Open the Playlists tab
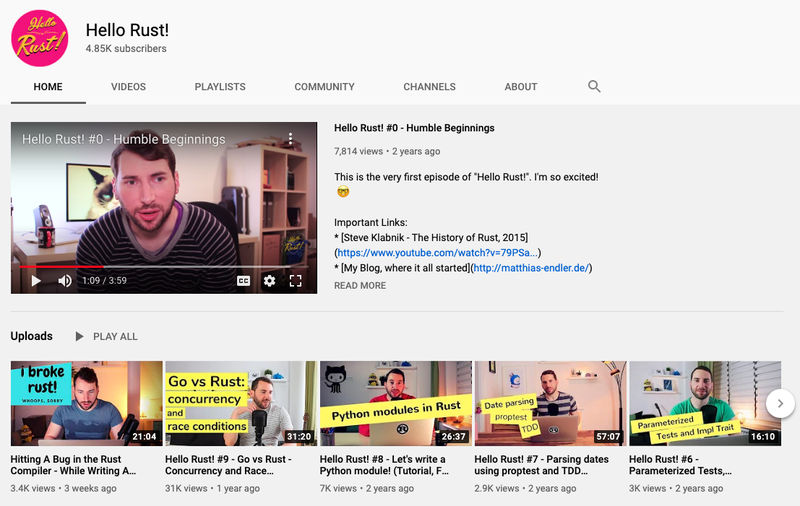Image resolution: width=800 pixels, height=506 pixels. click(x=220, y=87)
